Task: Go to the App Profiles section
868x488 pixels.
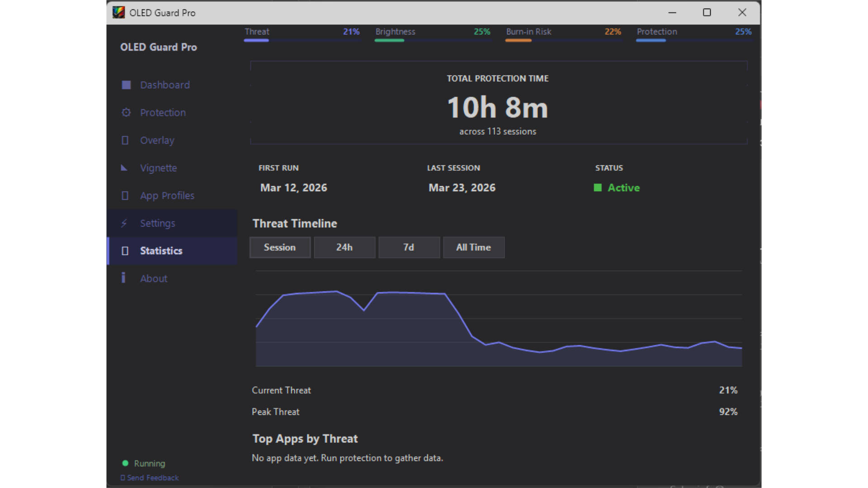Action: pyautogui.click(x=167, y=196)
